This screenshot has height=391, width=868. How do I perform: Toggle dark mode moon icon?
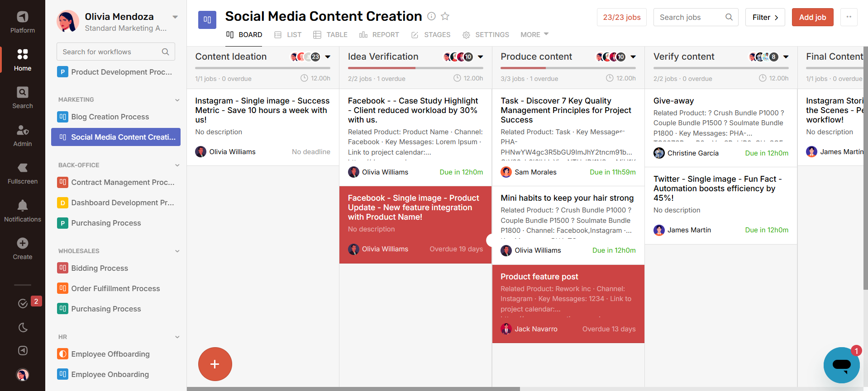point(23,327)
